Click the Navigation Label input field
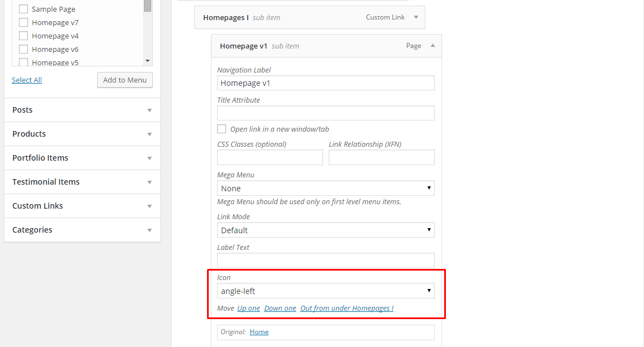The width and height of the screenshot is (644, 347). [x=325, y=83]
